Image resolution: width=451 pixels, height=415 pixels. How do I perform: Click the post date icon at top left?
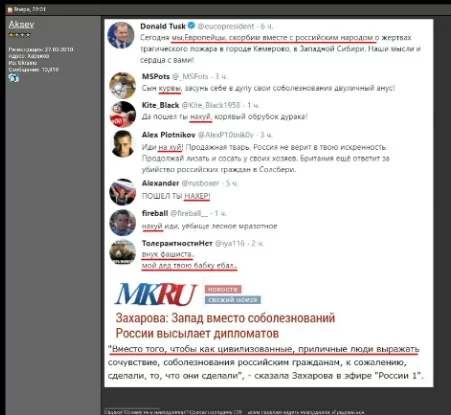[10, 10]
